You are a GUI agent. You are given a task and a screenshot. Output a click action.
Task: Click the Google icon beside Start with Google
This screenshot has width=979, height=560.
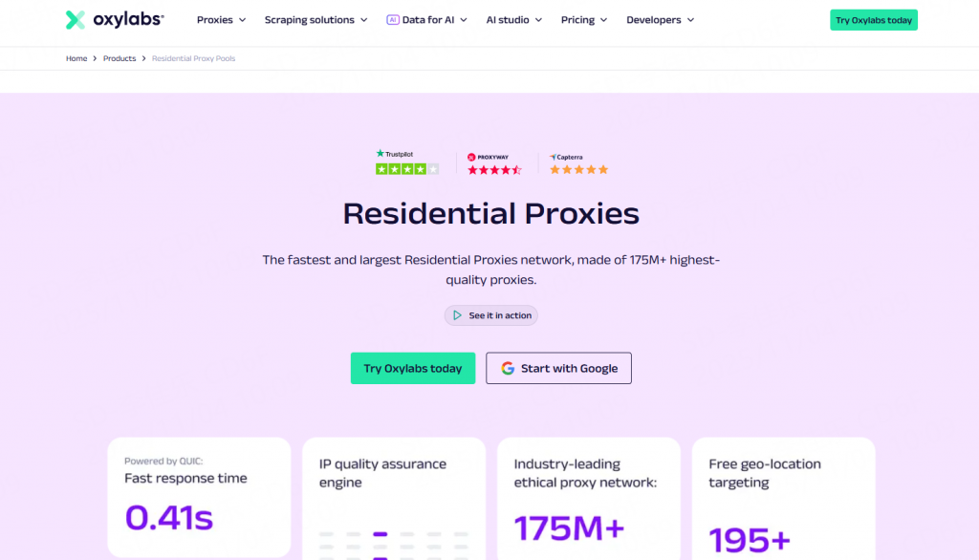(x=508, y=368)
